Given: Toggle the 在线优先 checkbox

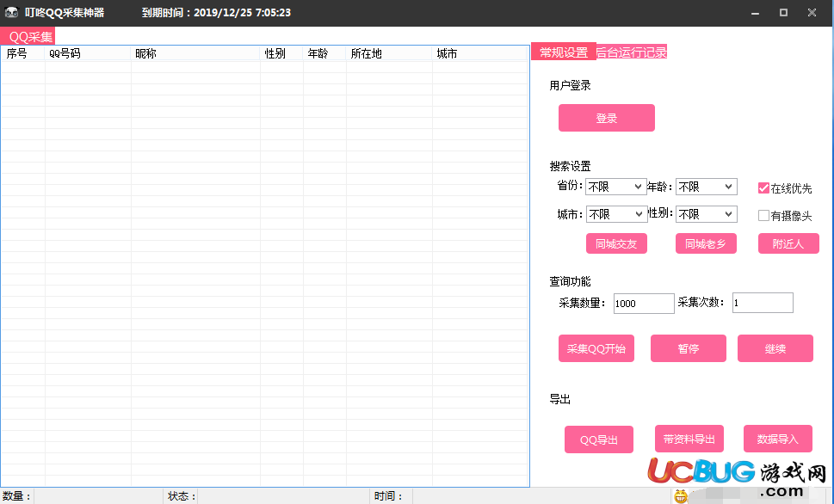Looking at the screenshot, I should [763, 187].
